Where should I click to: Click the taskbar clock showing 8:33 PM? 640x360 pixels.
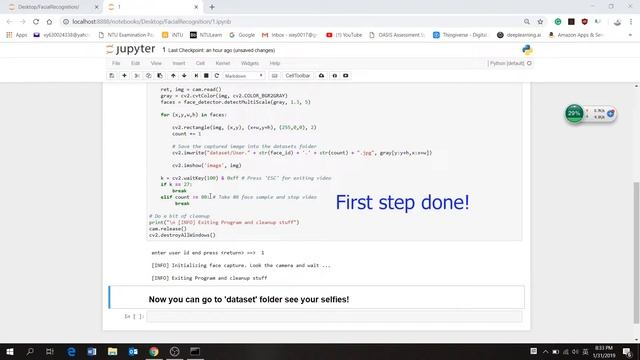pos(604,351)
